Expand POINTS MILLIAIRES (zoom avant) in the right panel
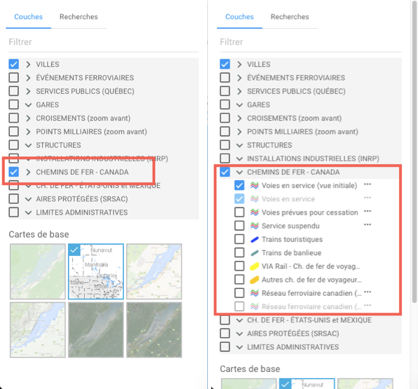The width and height of the screenshot is (418, 389). tap(239, 132)
